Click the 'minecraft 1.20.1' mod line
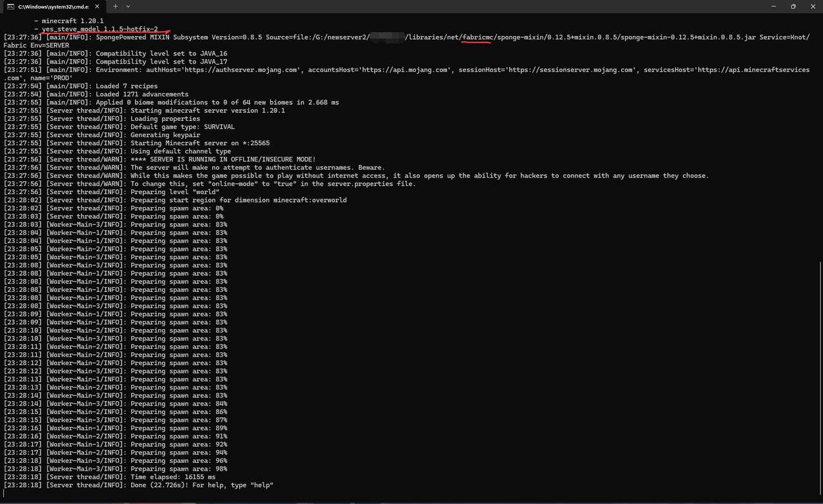This screenshot has width=823, height=504. [69, 21]
